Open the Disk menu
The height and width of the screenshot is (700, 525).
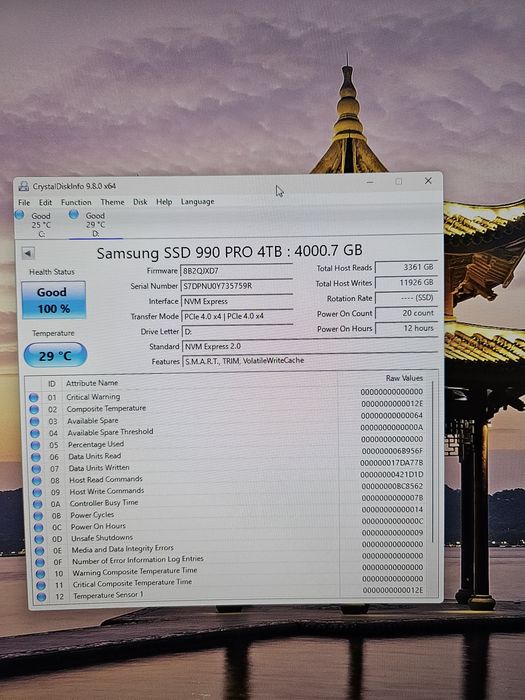pos(140,202)
